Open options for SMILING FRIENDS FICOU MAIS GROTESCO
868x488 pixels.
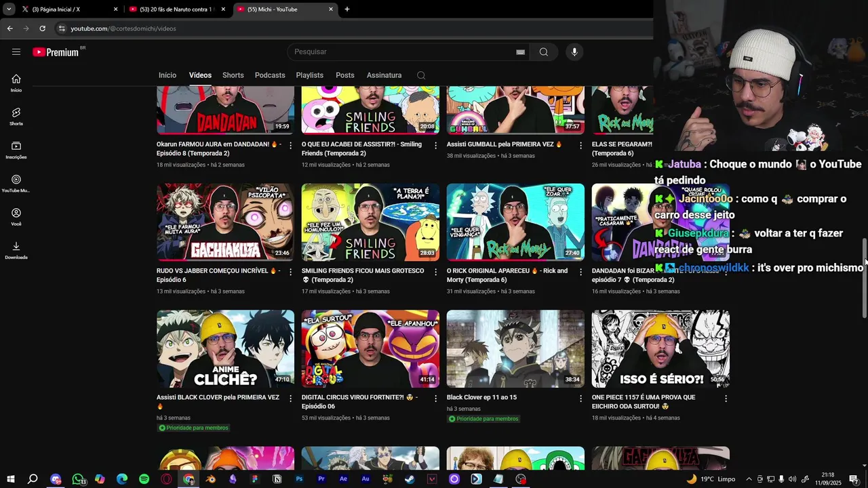tap(436, 272)
